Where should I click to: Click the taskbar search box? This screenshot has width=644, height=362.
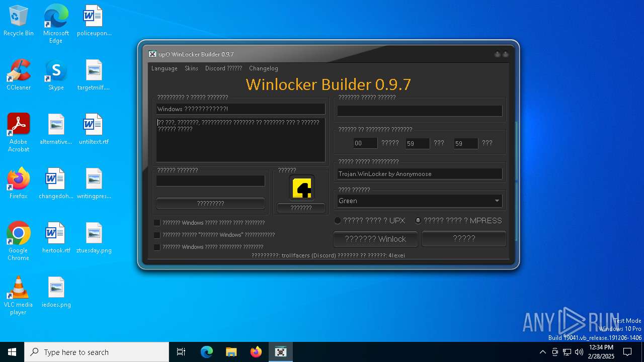[97, 352]
